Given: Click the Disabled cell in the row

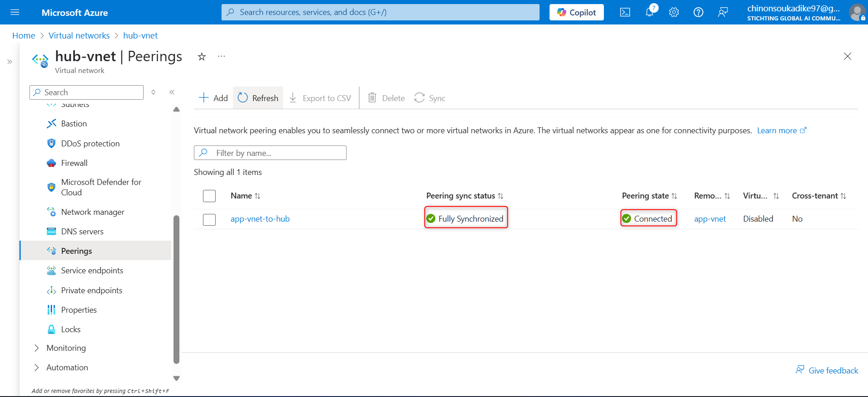Looking at the screenshot, I should pyautogui.click(x=758, y=219).
